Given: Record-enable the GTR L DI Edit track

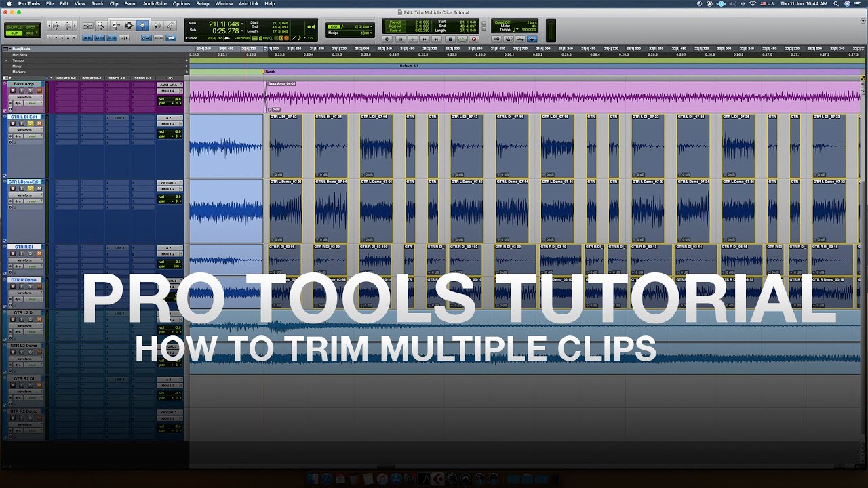Looking at the screenshot, I should (13, 123).
